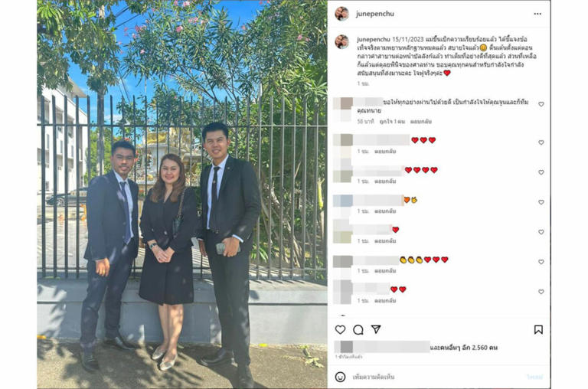588x389 pixels.
Task: Open junepenchu profile from header username
Action: 375,14
